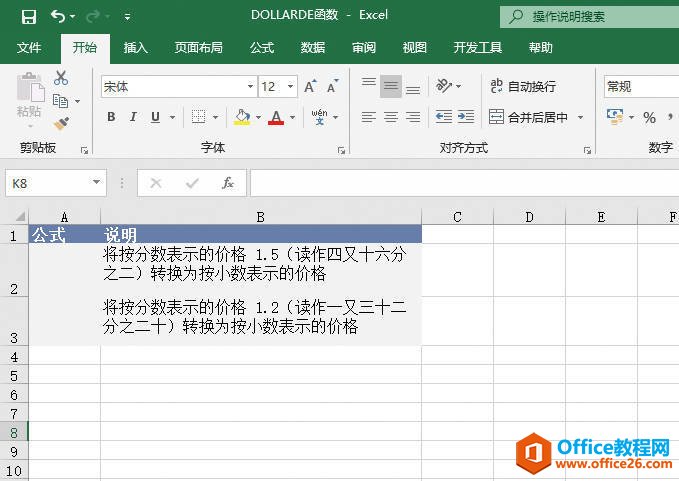
Task: Click the Decrease Indent icon
Action: point(444,117)
